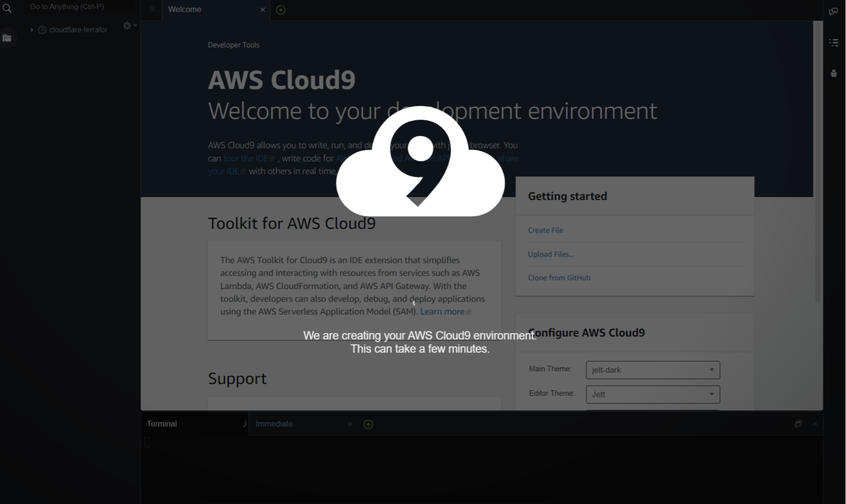Click the terminal cursor input area
846x504 pixels.
[147, 442]
